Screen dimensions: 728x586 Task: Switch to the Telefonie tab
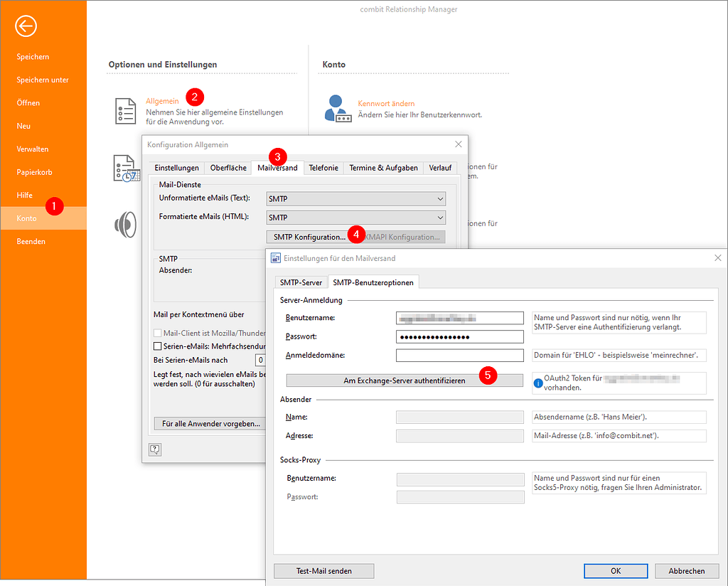click(x=323, y=168)
